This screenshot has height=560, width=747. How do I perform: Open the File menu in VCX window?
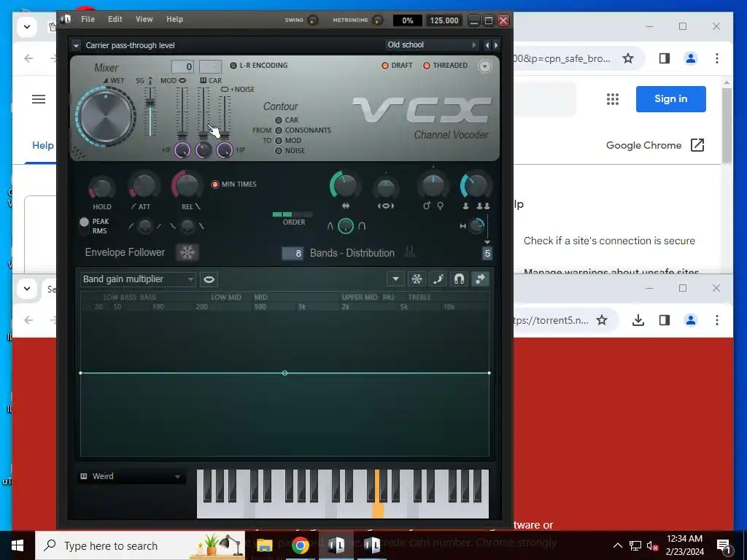tap(88, 19)
